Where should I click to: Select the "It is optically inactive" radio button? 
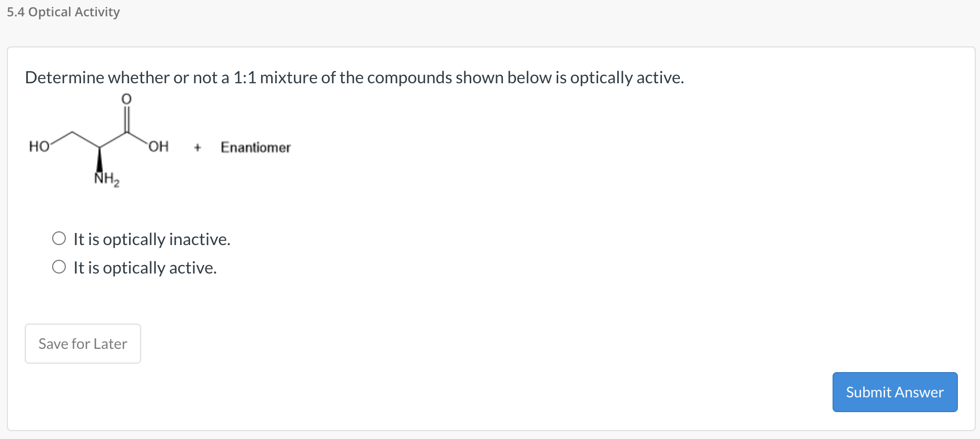click(59, 237)
